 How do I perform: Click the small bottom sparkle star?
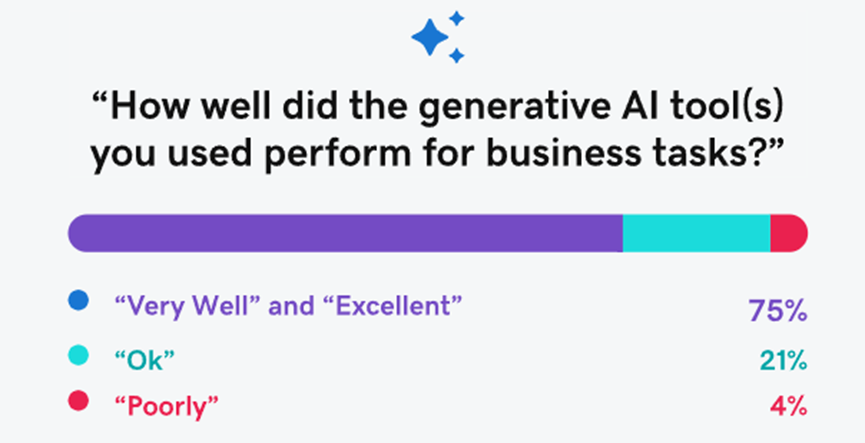pyautogui.click(x=456, y=55)
